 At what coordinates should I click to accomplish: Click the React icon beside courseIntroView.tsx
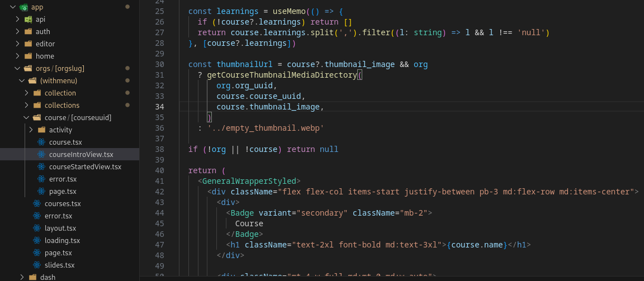point(41,155)
